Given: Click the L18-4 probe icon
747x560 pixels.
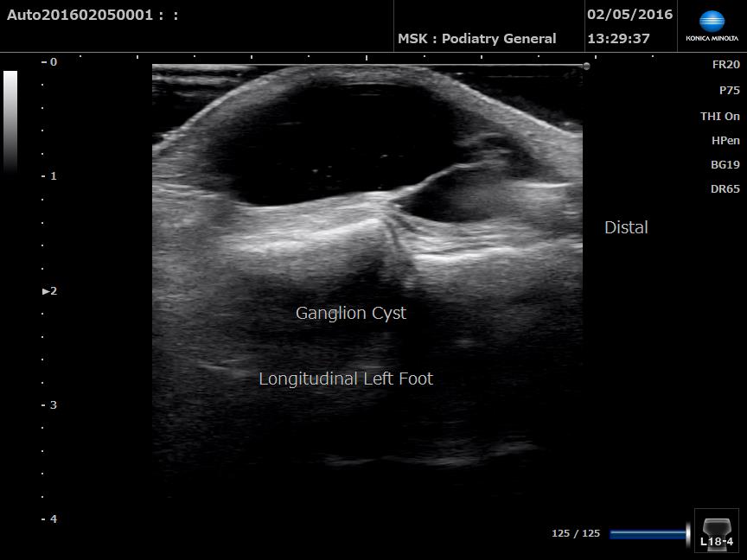Looking at the screenshot, I should coord(716,531).
